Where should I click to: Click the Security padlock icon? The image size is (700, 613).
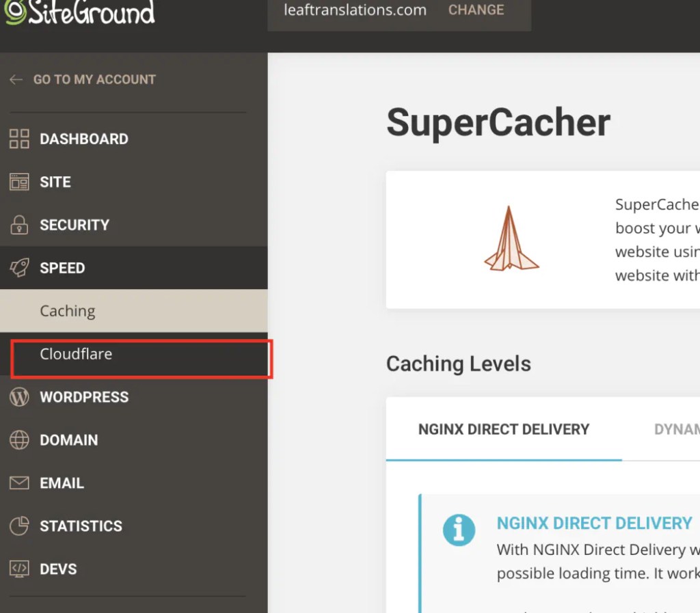click(x=19, y=224)
